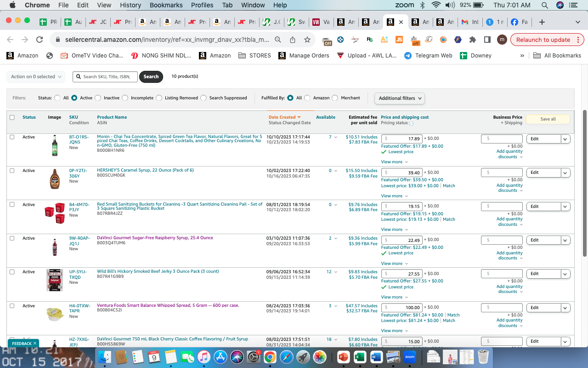Switch to PowerPoint in the Dock
The height and width of the screenshot is (368, 588).
click(x=343, y=356)
